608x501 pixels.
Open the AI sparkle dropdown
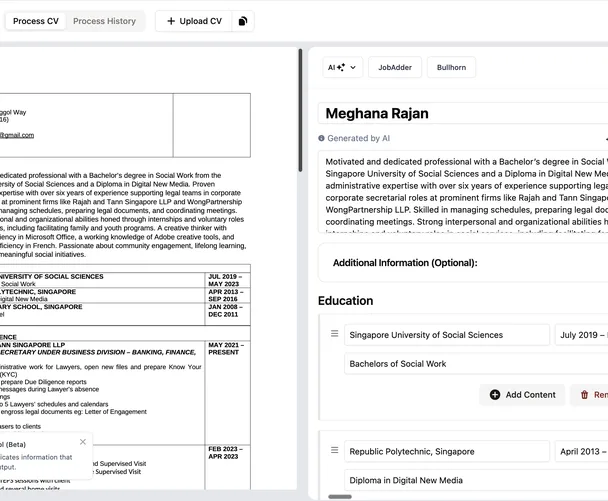tap(342, 67)
